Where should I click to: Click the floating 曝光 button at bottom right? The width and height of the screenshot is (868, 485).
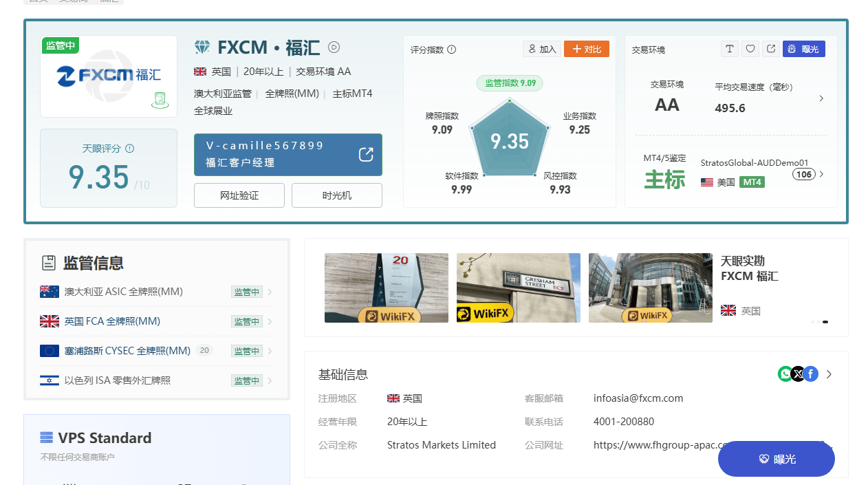pyautogui.click(x=777, y=459)
